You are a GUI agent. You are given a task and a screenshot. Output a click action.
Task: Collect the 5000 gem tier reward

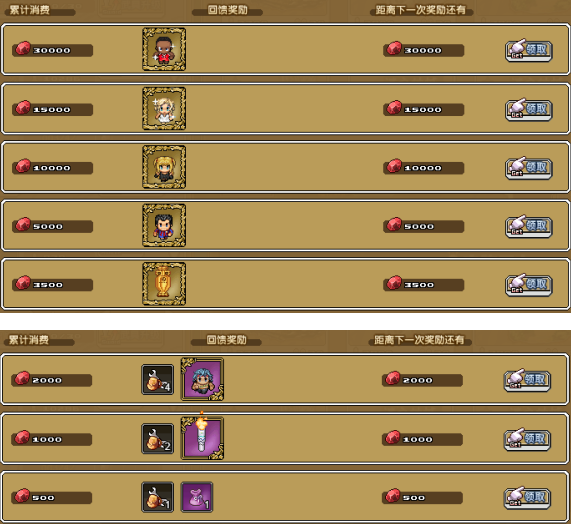pos(529,226)
